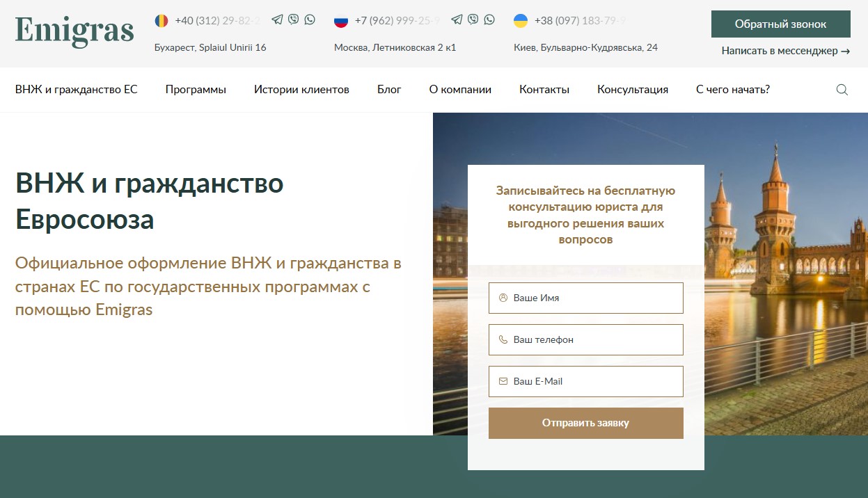The image size is (868, 498).
Task: Open the Программы menu item
Action: point(196,90)
